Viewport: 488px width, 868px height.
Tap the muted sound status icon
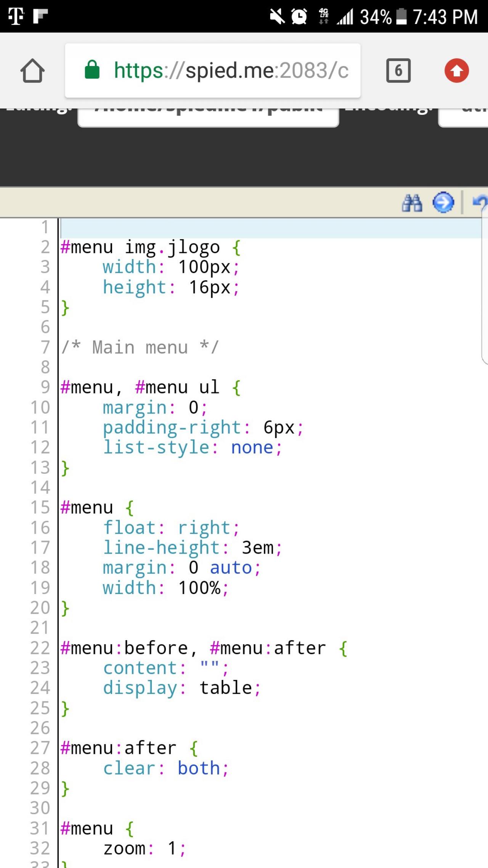[x=277, y=17]
